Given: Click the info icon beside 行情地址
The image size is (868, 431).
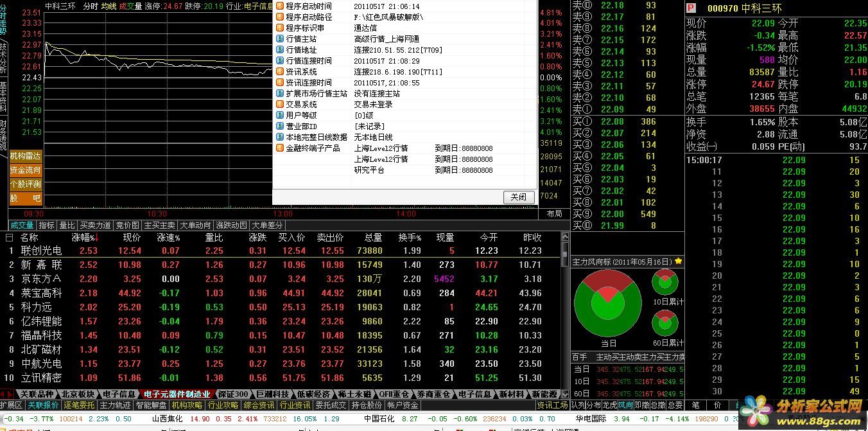Looking at the screenshot, I should [x=279, y=49].
